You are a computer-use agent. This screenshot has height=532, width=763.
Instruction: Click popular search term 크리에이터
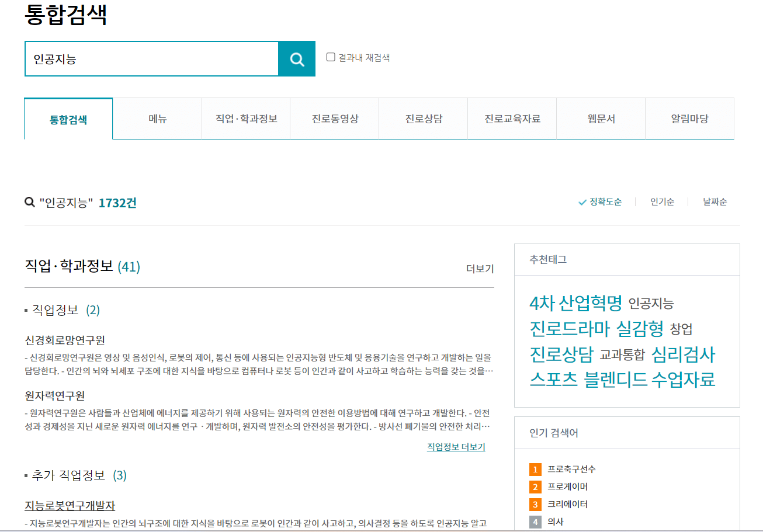(x=568, y=504)
